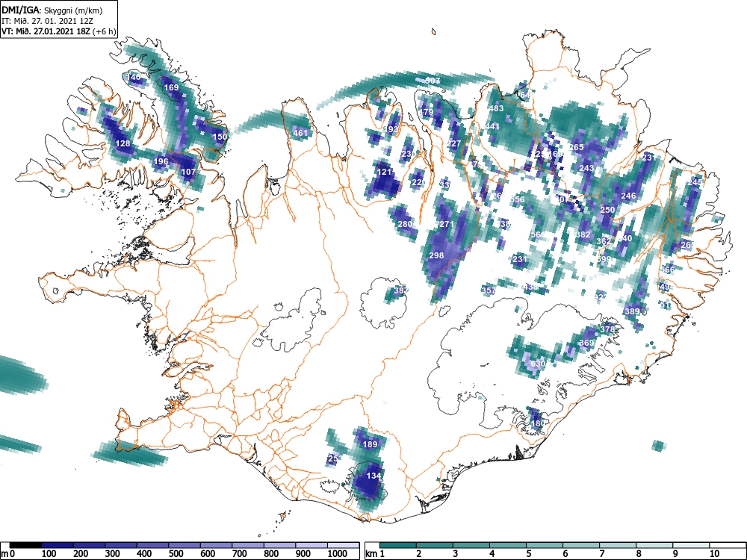This screenshot has height=560, width=747.
Task: Click the visibility value 362 on the map
Action: pyautogui.click(x=604, y=241)
